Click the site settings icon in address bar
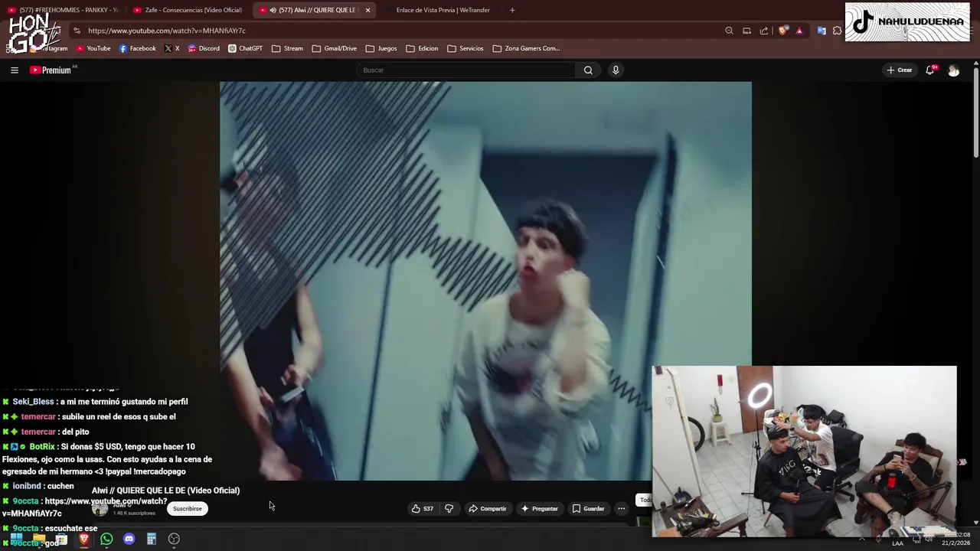 point(77,31)
